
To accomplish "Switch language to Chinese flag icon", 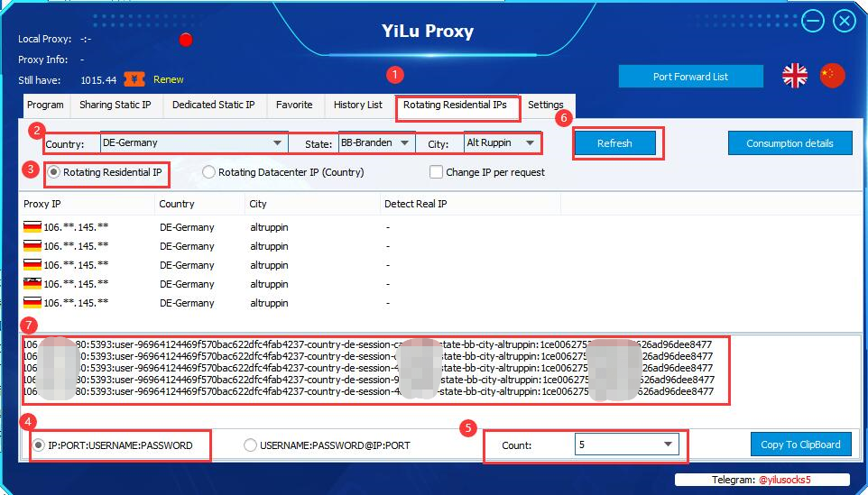I will [832, 76].
